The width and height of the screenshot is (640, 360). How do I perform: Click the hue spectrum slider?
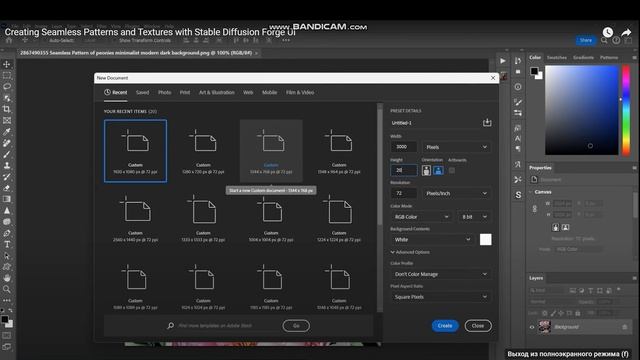click(626, 110)
